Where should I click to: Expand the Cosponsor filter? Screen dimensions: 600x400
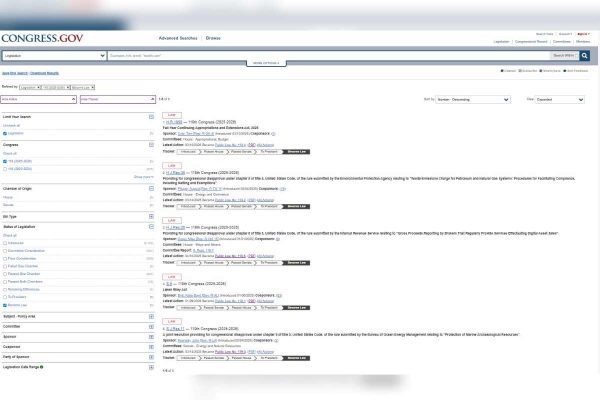(x=151, y=347)
